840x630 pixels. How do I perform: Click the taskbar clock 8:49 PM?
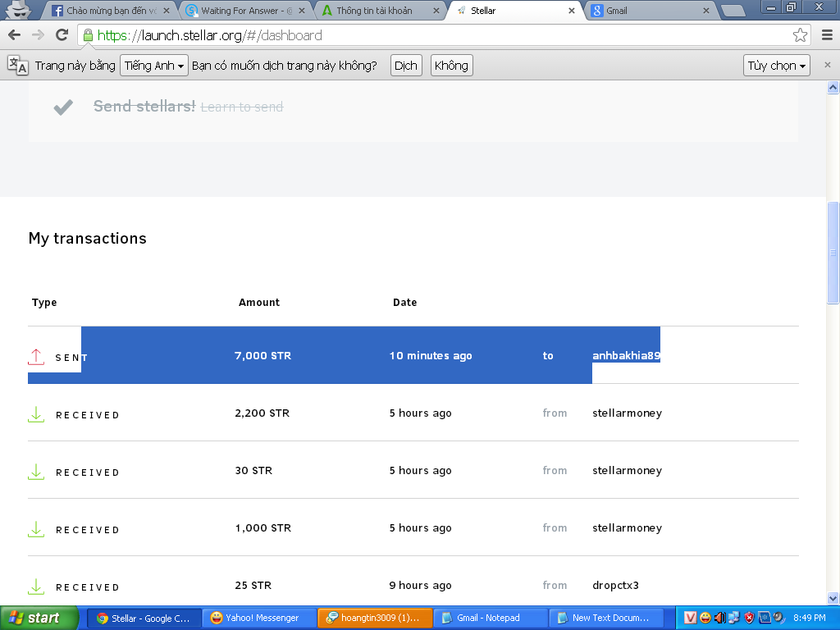810,619
